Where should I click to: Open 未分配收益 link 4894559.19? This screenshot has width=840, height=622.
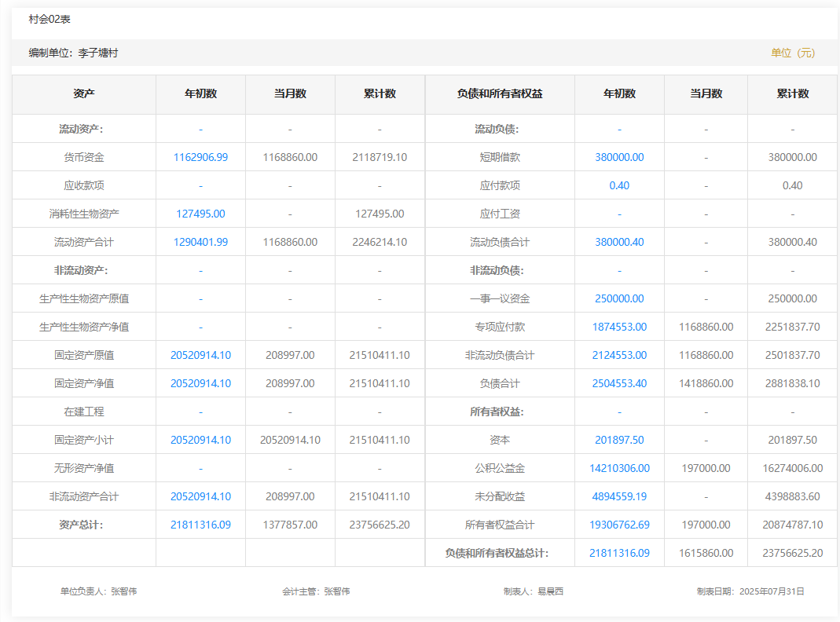coord(619,496)
